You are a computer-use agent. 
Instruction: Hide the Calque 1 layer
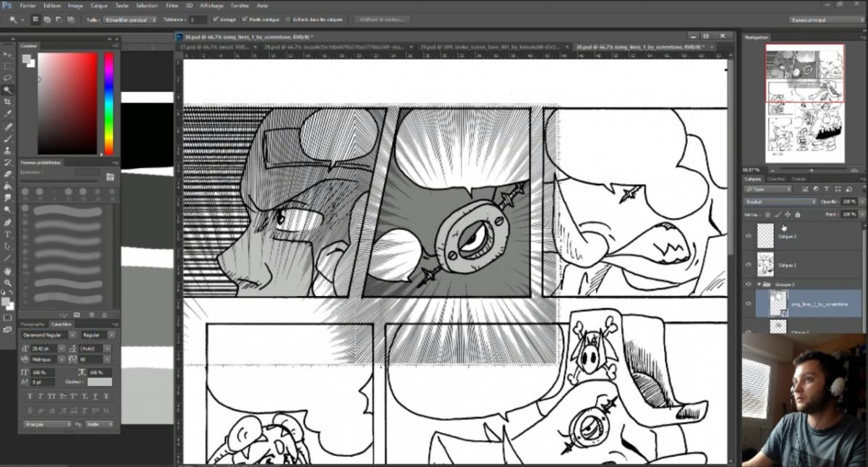click(x=749, y=265)
